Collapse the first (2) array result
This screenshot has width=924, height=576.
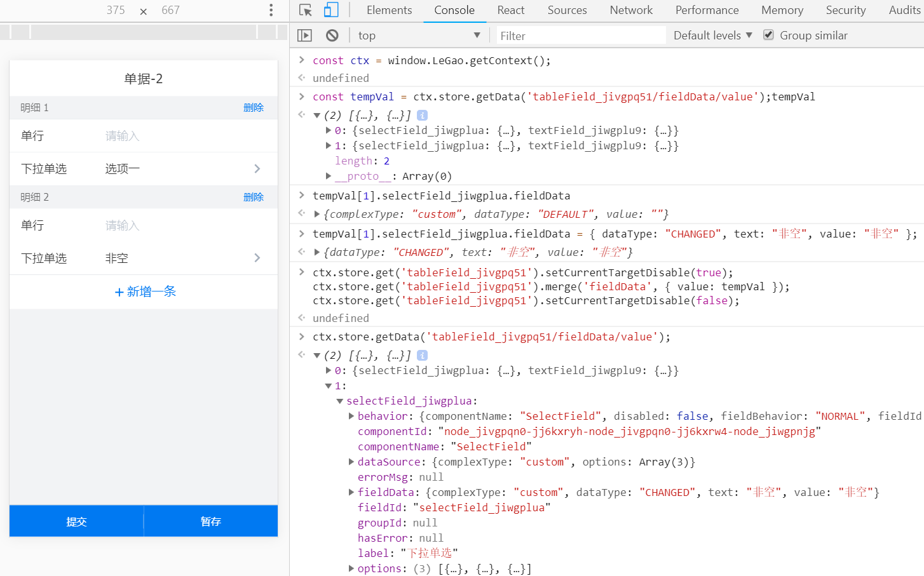point(316,116)
